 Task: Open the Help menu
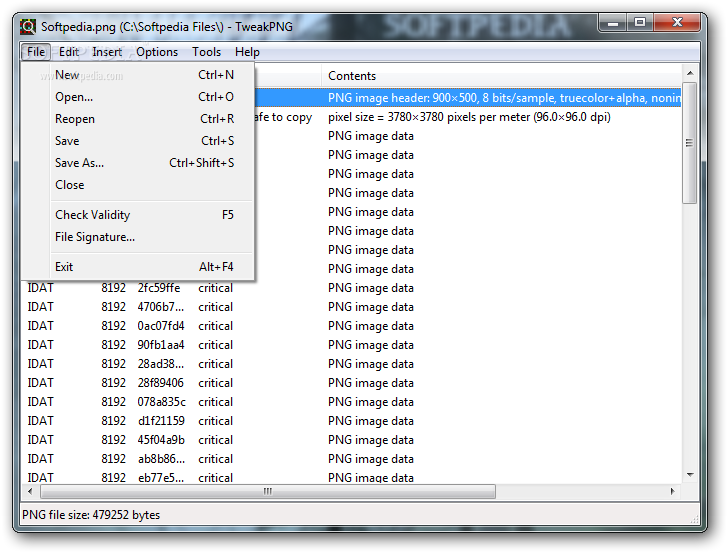pos(247,52)
